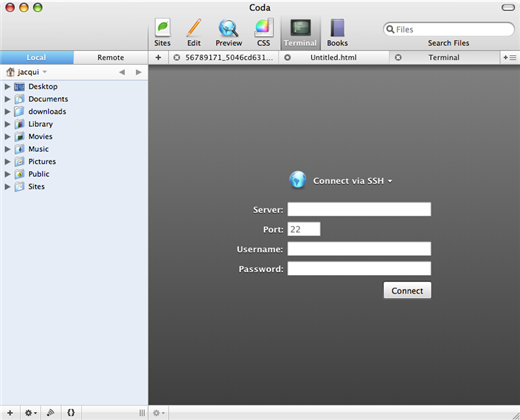
Task: Expand the Documents folder
Action: click(x=7, y=99)
